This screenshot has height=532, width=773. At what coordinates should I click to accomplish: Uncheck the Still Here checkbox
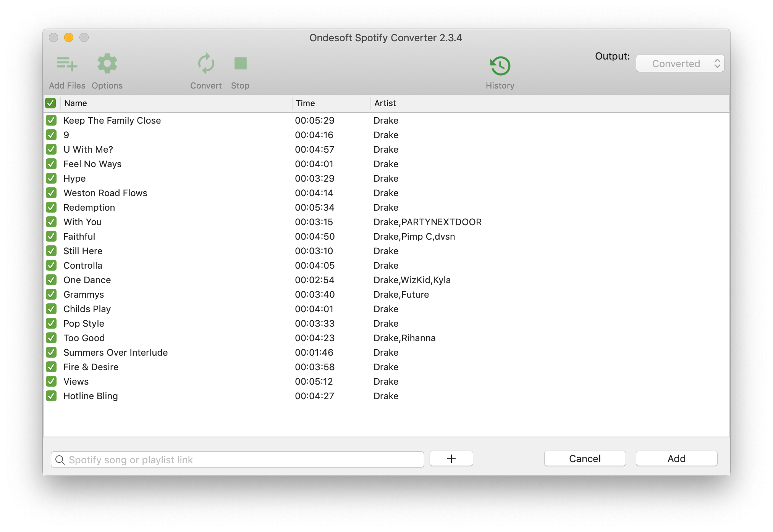pyautogui.click(x=51, y=251)
